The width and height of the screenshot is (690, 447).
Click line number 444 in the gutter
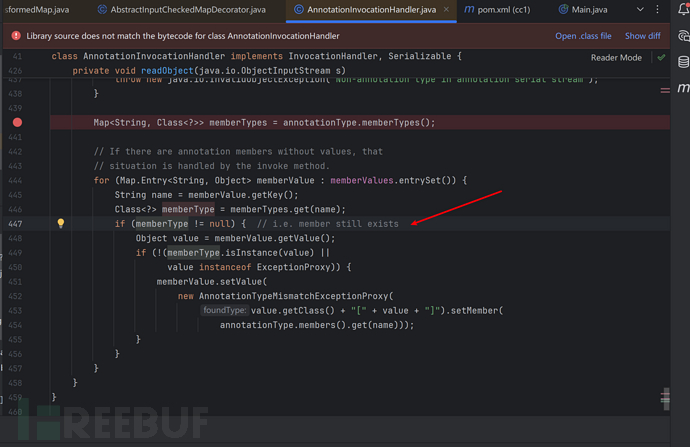[15, 180]
